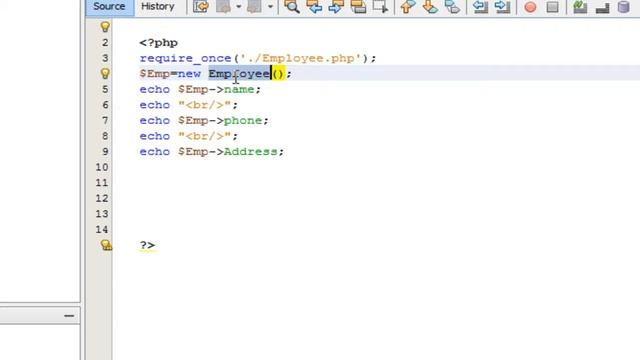Click the './Employee.php' string
This screenshot has height=360, width=640.
300,58
